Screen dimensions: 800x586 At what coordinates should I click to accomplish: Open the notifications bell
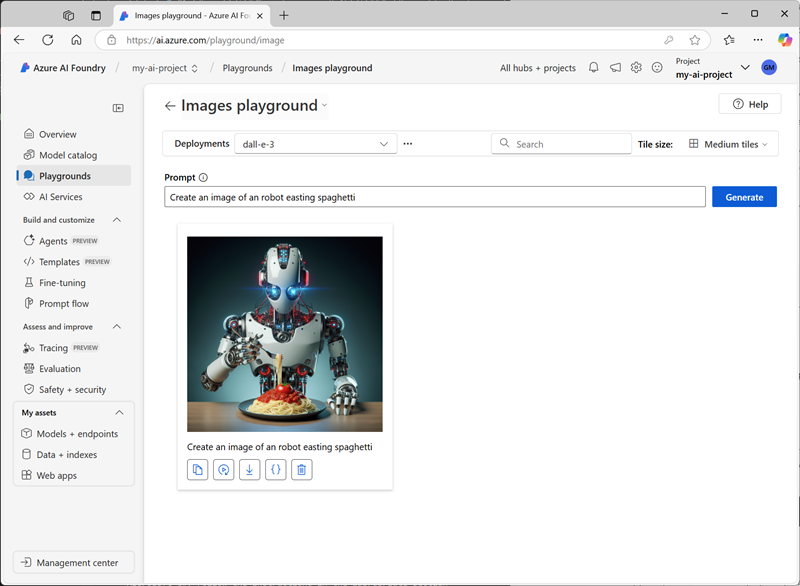tap(593, 68)
